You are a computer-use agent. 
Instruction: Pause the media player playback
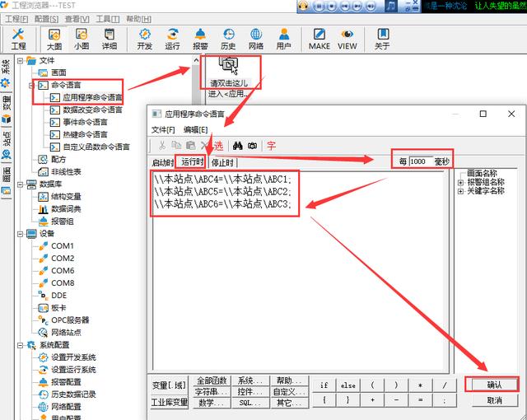point(319,6)
